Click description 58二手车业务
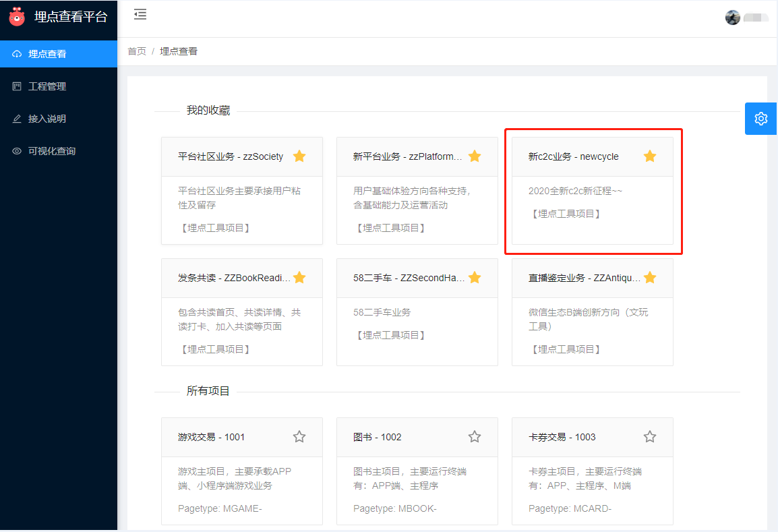The height and width of the screenshot is (532, 778). tap(382, 313)
